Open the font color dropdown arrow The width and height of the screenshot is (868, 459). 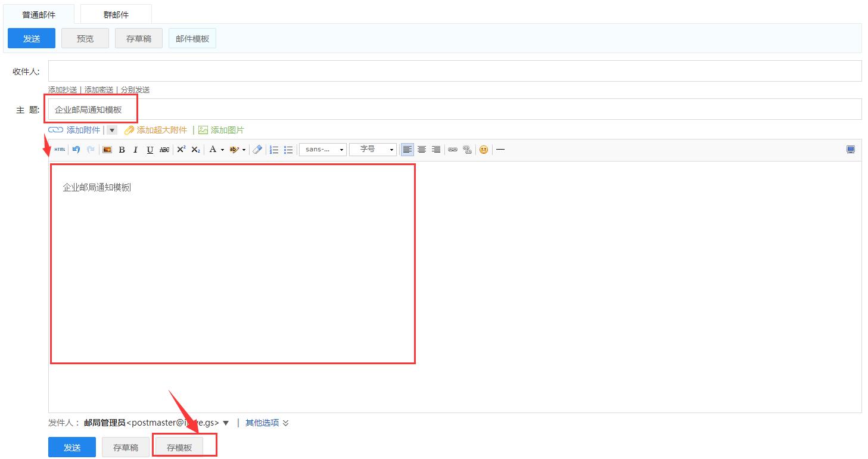tap(222, 150)
